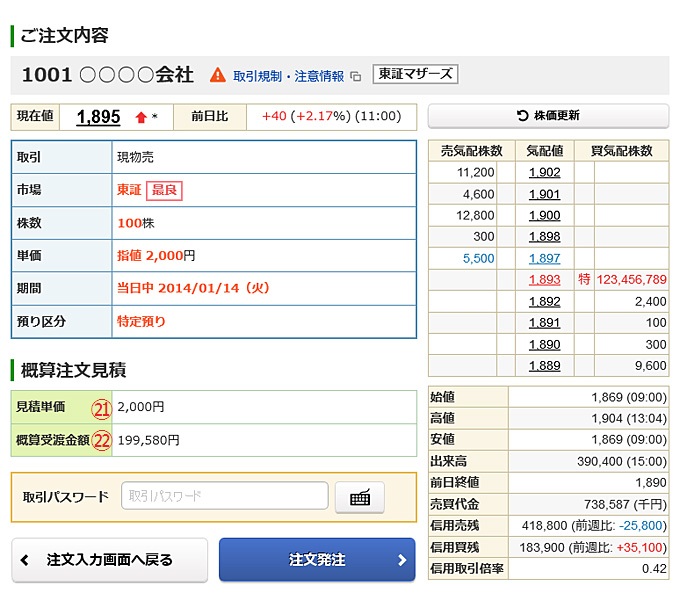Viewport: 680px width, 607px height.
Task: Submit the order with 注文発注 button
Action: pos(317,560)
